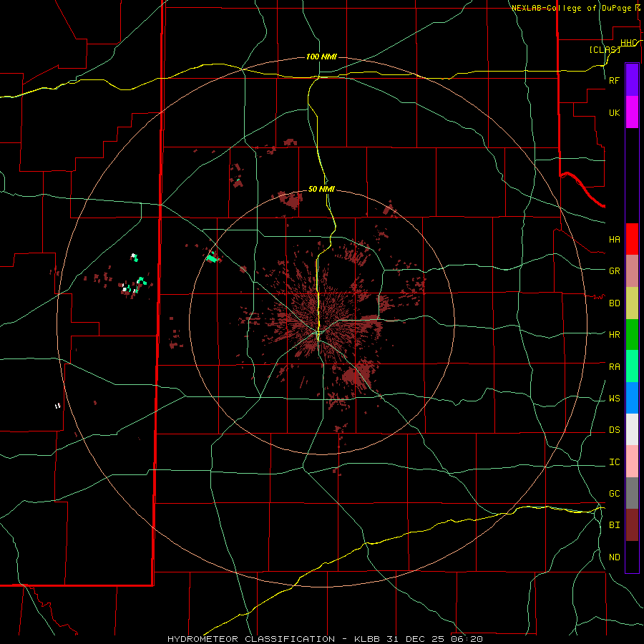Click the RA legend label
This screenshot has height=644, width=644.
(614, 367)
